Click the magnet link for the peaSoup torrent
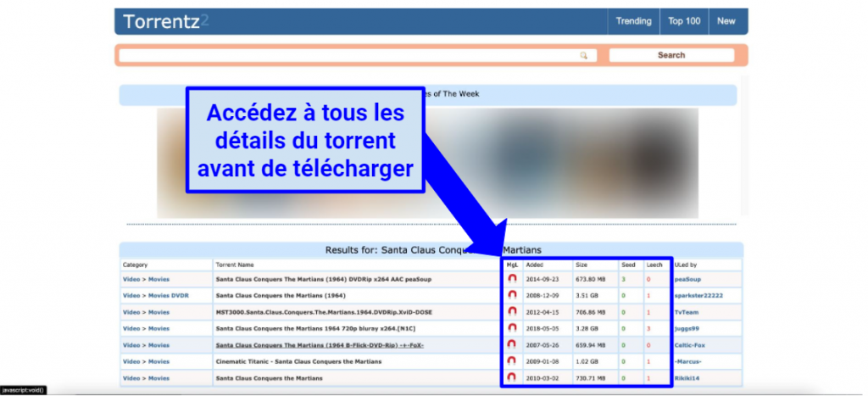Viewport: 868px width, 396px height. [x=512, y=279]
